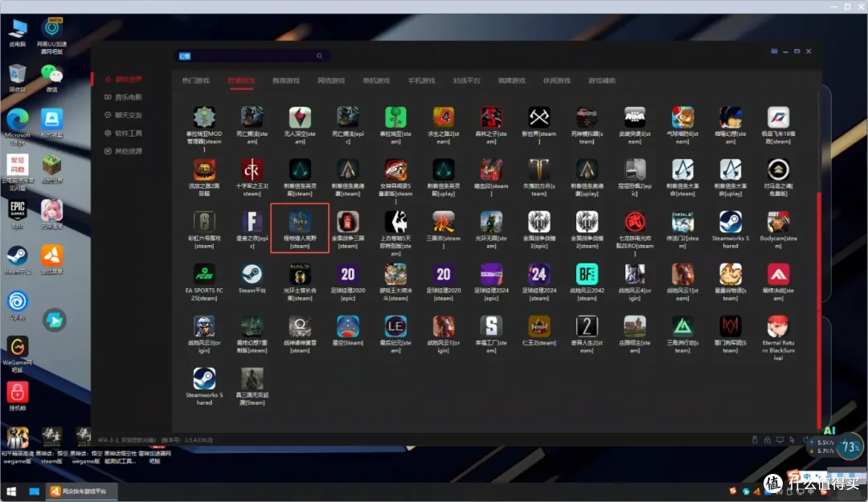Image resolution: width=868 pixels, height=502 pixels.
Task: Open the Uplay desktop shortcut
Action: coord(17,305)
